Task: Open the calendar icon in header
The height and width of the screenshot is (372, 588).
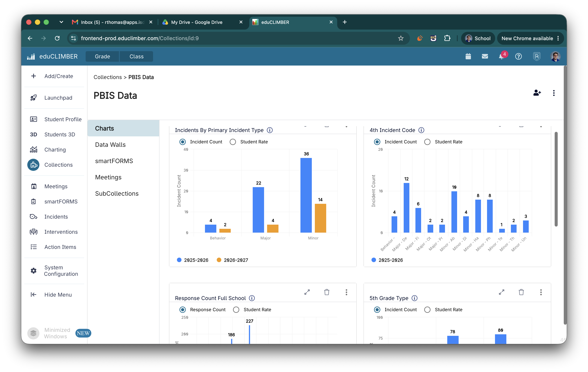Action: [468, 56]
